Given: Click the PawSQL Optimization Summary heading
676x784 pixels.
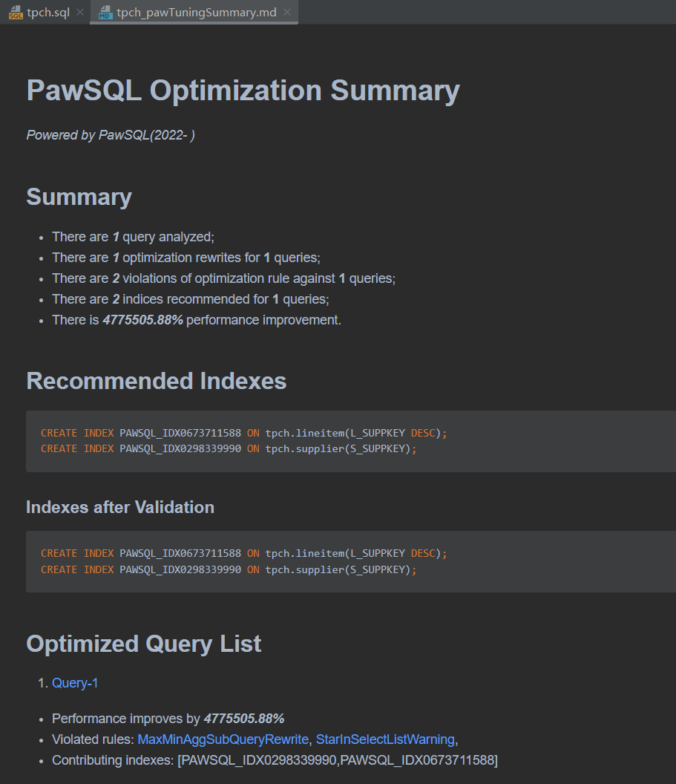Looking at the screenshot, I should coord(243,91).
